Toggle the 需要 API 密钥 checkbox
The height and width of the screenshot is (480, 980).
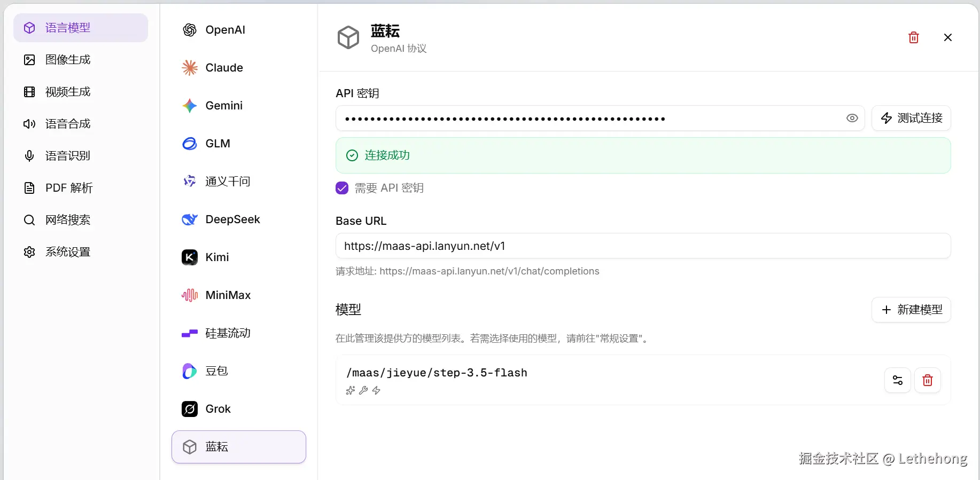[x=342, y=188]
